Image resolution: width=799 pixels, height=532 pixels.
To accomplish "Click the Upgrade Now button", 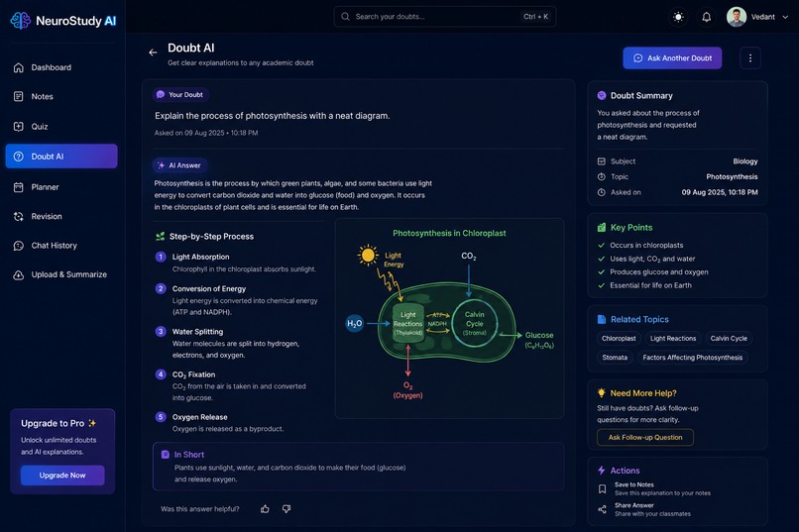I will coord(62,475).
